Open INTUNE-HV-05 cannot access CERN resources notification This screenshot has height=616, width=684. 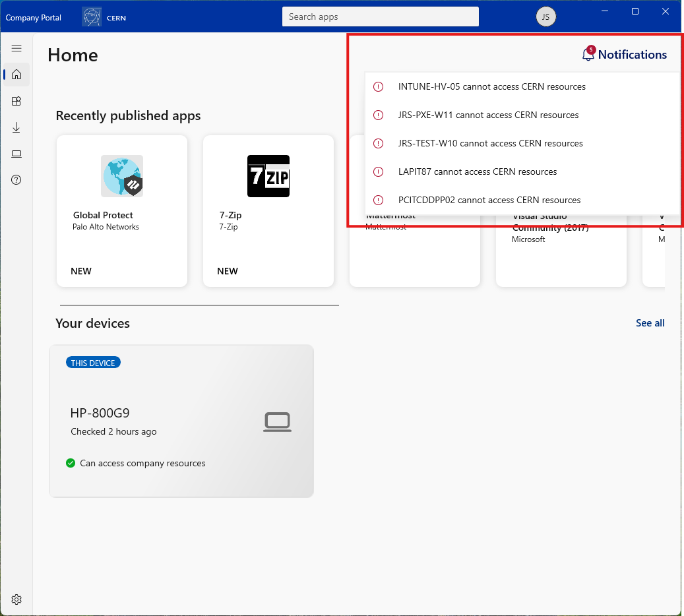click(522, 87)
